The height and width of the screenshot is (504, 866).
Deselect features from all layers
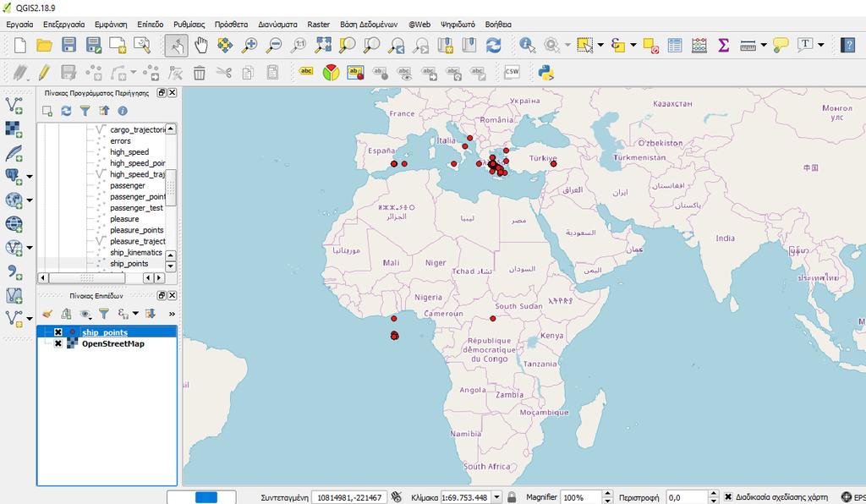point(650,46)
